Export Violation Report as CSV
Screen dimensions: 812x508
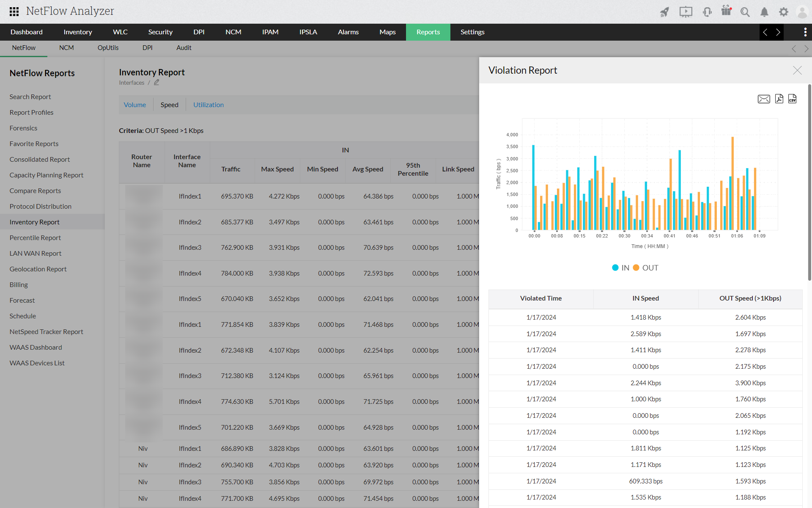(x=792, y=99)
